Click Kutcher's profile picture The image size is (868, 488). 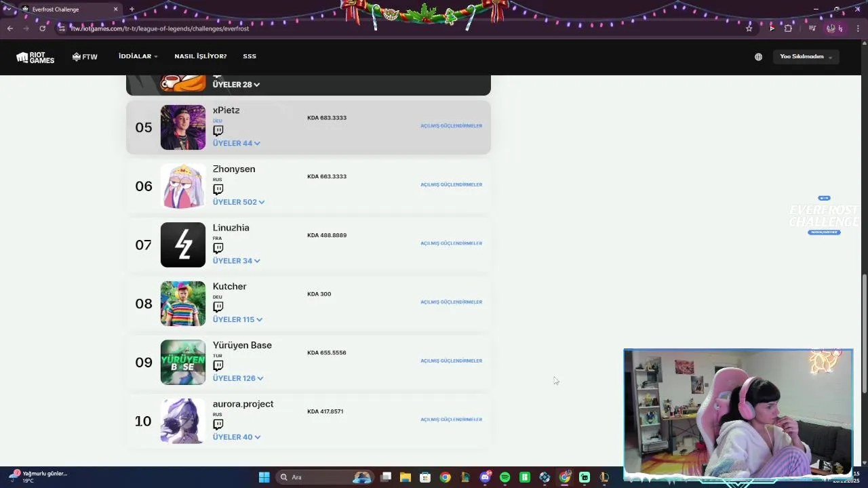pyautogui.click(x=183, y=304)
